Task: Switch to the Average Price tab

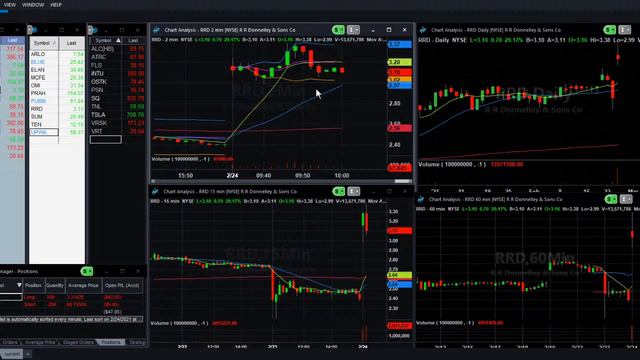Action: click(x=40, y=342)
